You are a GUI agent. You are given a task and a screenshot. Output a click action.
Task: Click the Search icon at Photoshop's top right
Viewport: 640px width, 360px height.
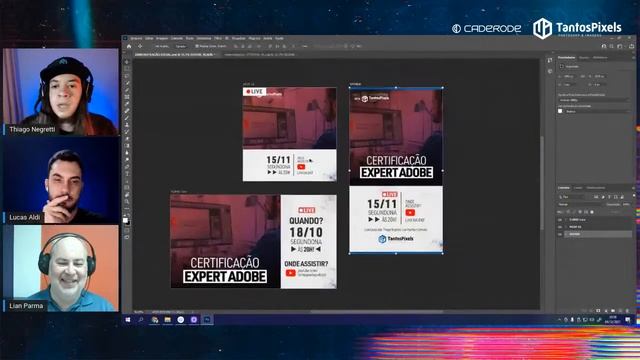(x=611, y=46)
